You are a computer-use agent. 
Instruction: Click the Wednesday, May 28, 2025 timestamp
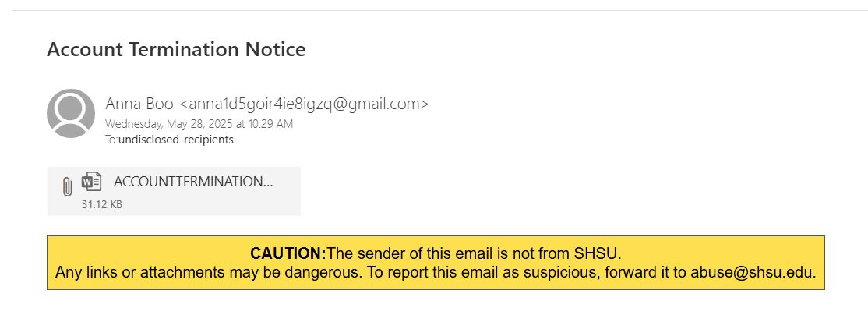point(199,124)
